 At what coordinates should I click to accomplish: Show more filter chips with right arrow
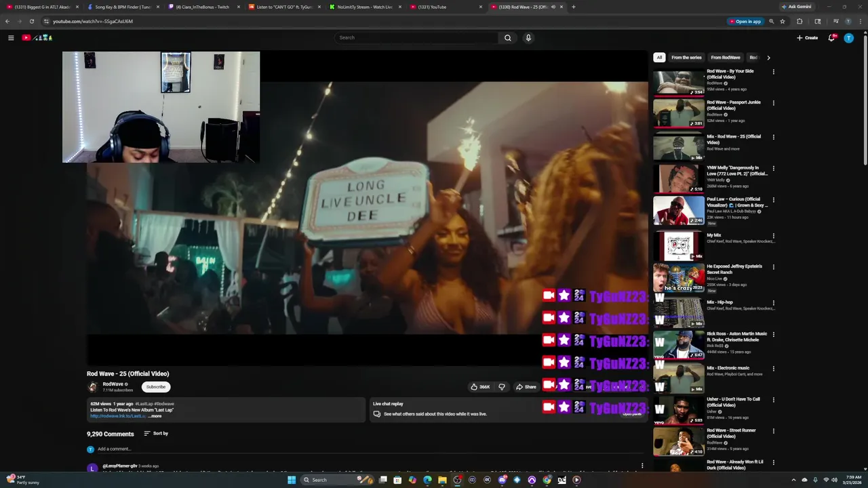[x=768, y=58]
